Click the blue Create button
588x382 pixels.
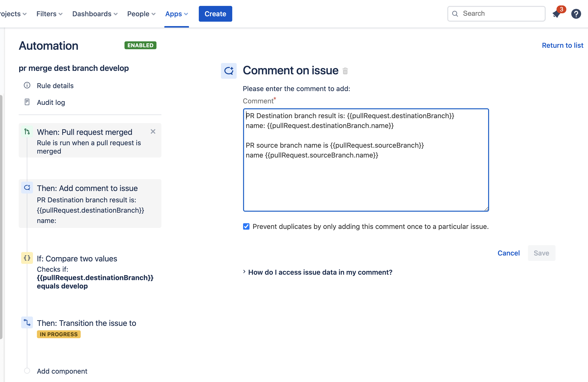tap(215, 14)
